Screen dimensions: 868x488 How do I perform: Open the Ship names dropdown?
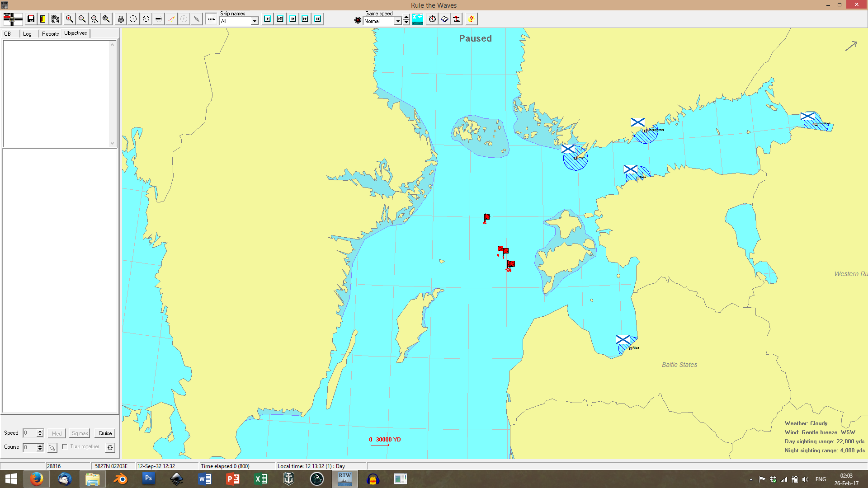[x=255, y=21]
